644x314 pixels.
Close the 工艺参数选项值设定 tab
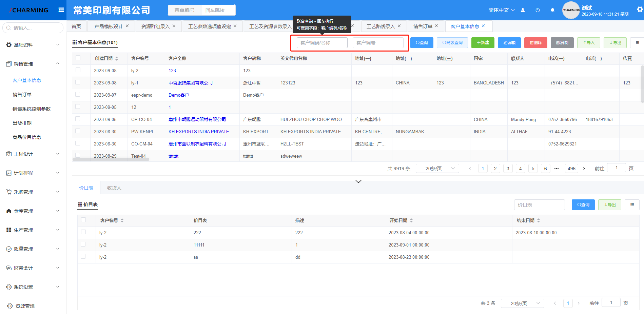point(235,26)
